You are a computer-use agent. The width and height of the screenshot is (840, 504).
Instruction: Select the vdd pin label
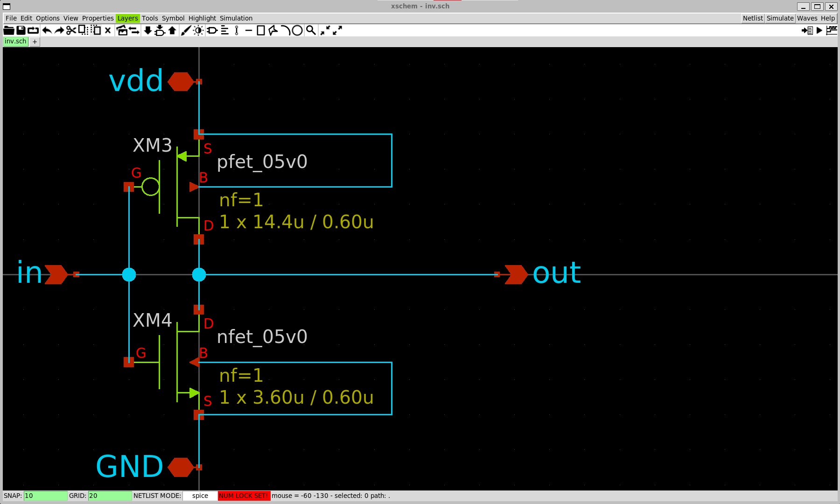pos(136,81)
